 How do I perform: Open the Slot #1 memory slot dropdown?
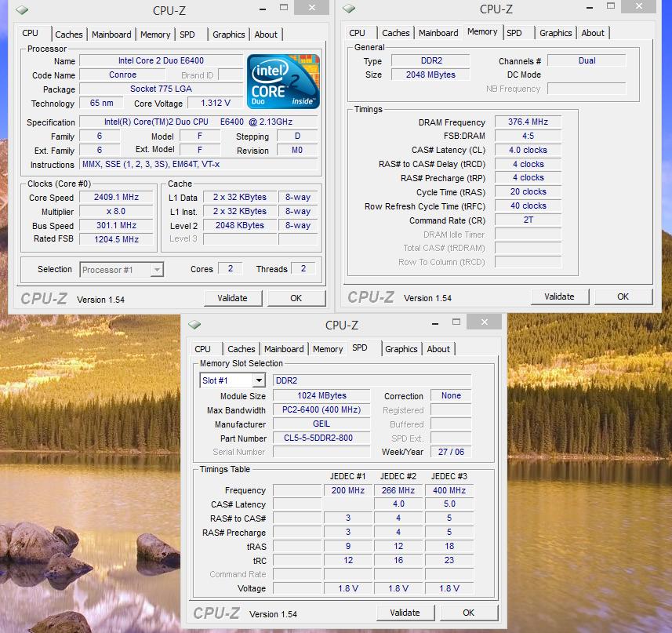[232, 380]
